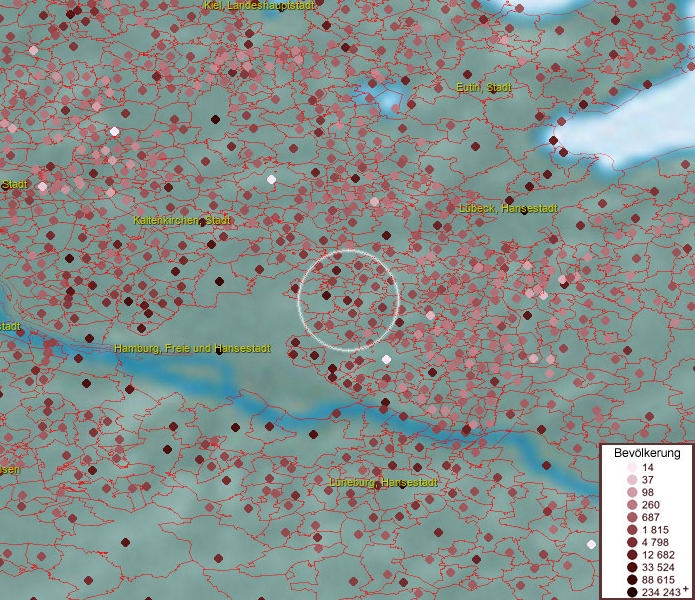695x600 pixels.
Task: Click the legend value '1 815'
Action: pos(655,530)
